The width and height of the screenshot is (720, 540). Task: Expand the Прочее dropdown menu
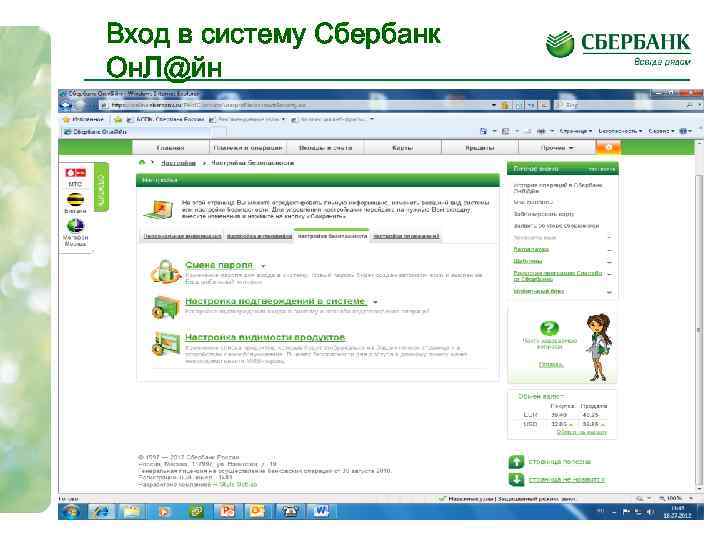point(557,148)
